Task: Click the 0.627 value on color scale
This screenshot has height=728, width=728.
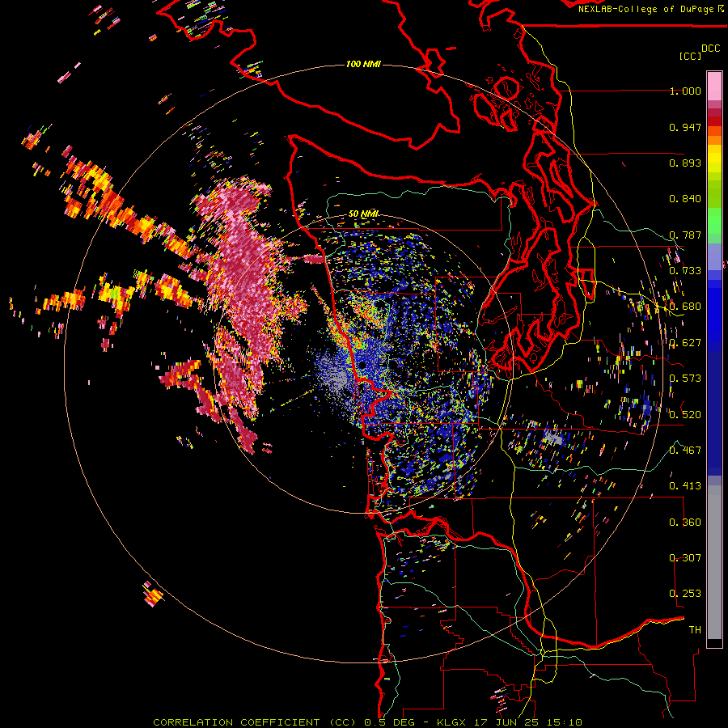Action: (685, 343)
